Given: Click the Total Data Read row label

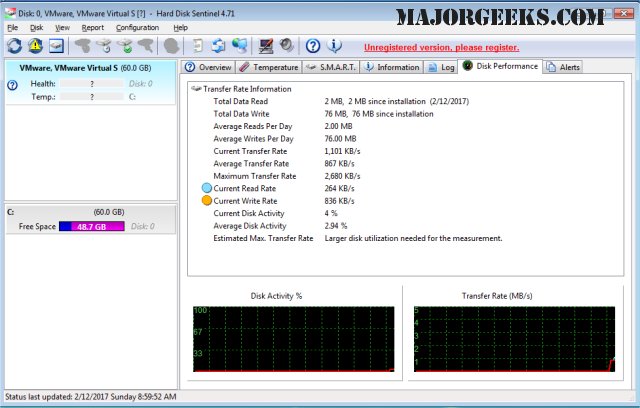Looking at the screenshot, I should [240, 101].
